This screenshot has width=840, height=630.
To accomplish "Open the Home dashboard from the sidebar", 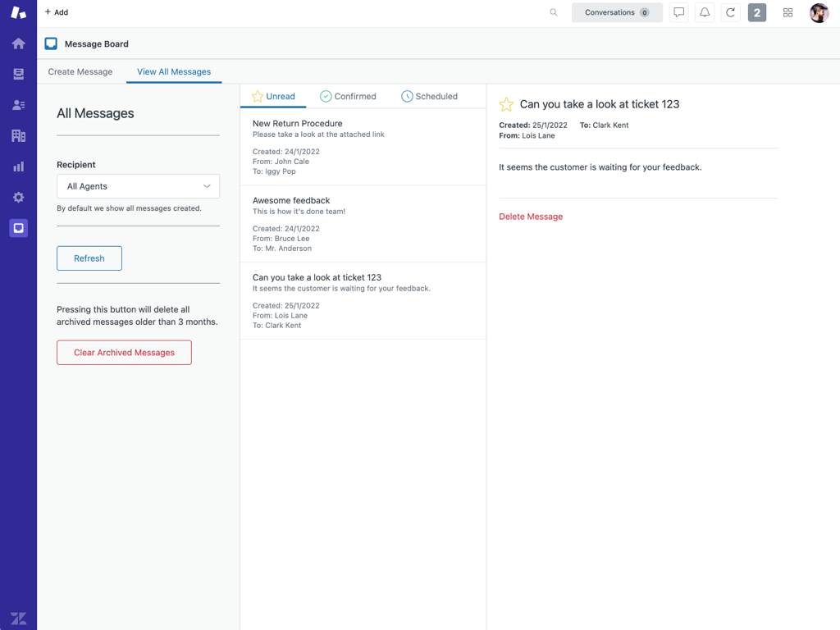I will 18,43.
